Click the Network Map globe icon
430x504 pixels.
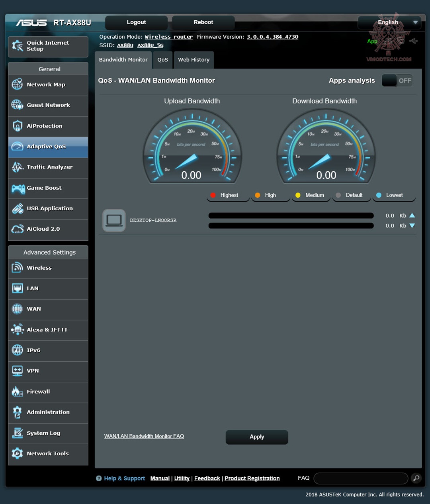coord(17,84)
